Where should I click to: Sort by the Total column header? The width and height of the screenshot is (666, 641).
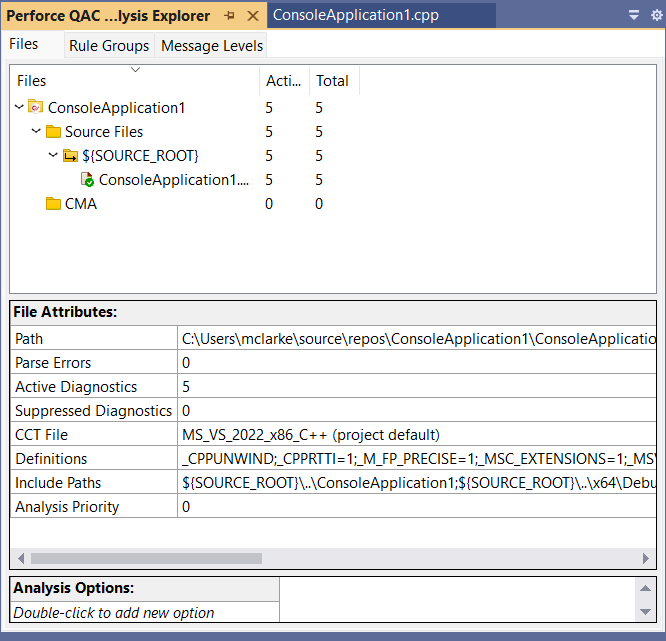[x=332, y=81]
